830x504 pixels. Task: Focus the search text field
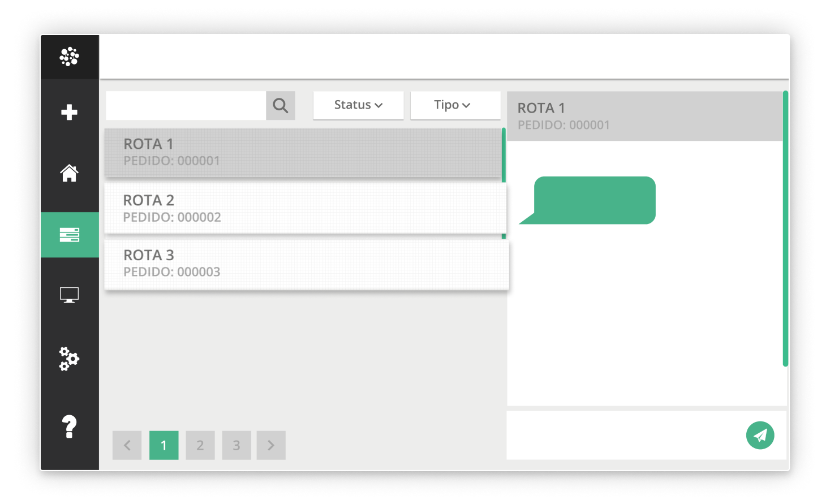coord(186,105)
